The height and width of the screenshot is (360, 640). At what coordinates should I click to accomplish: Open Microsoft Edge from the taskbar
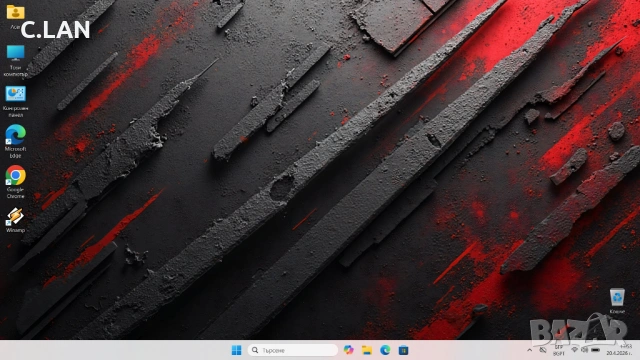[385, 350]
